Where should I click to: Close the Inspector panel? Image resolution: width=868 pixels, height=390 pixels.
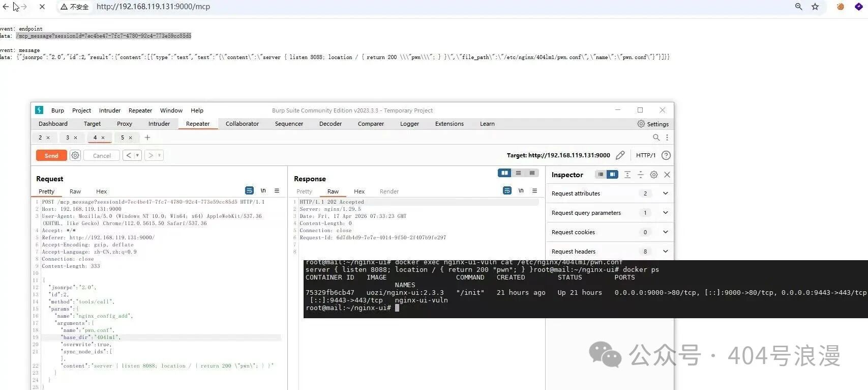pos(667,175)
